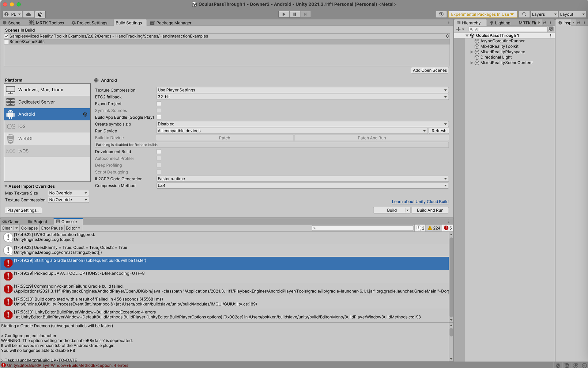Enable the Development Build checkbox
This screenshot has height=368, width=588.
[x=159, y=151]
